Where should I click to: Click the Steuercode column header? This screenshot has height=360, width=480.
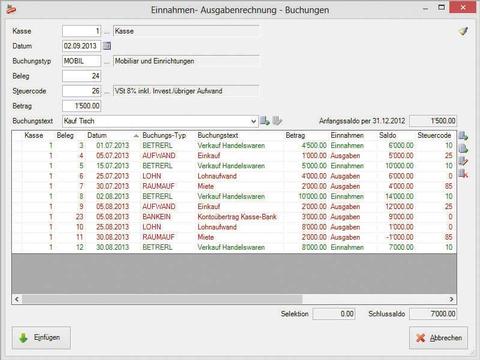tap(435, 136)
